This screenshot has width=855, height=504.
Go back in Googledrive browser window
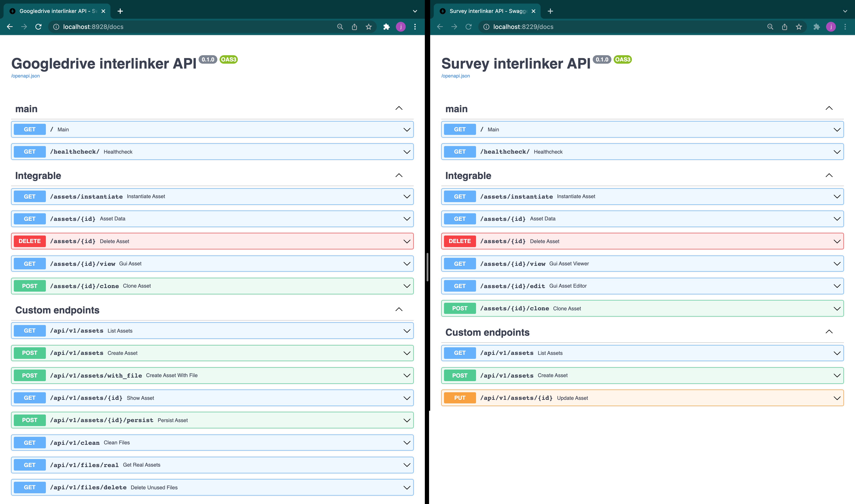(x=10, y=27)
